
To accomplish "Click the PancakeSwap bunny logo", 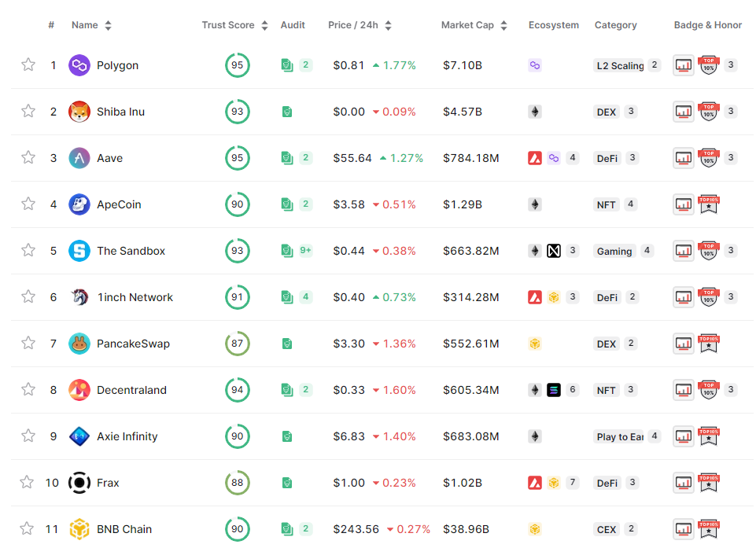I will (x=79, y=343).
